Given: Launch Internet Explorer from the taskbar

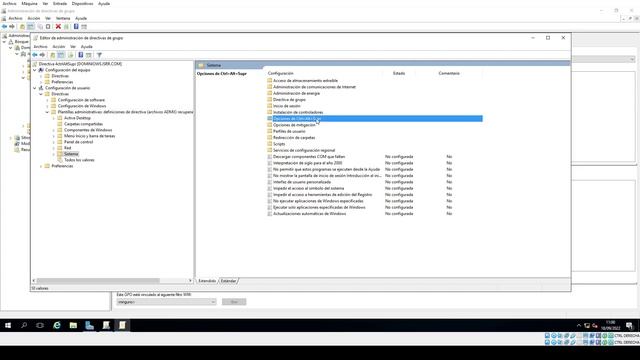Looking at the screenshot, I should click(x=57, y=325).
